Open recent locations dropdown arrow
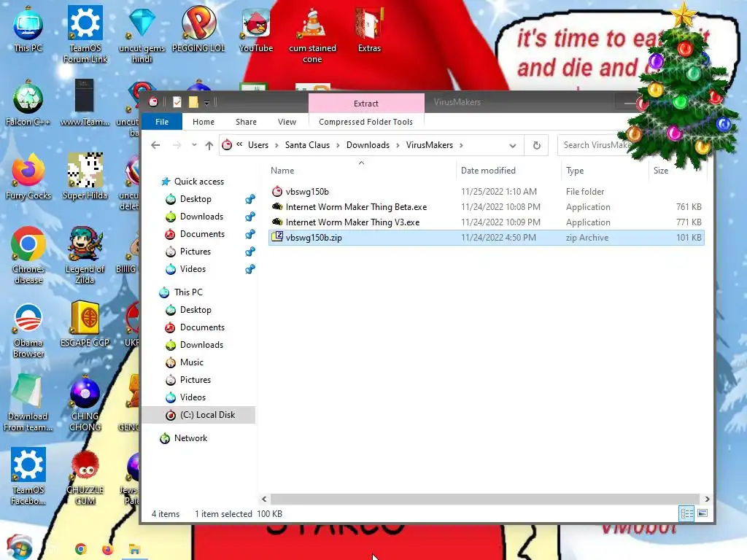The width and height of the screenshot is (747, 560). coord(194,145)
